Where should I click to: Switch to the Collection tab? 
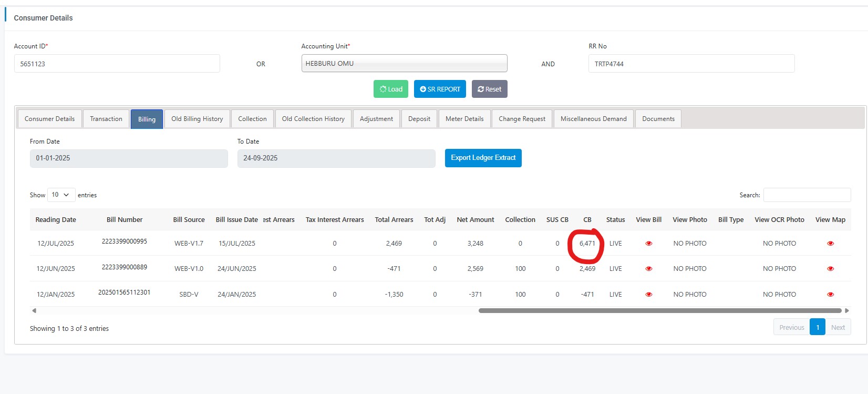[252, 119]
